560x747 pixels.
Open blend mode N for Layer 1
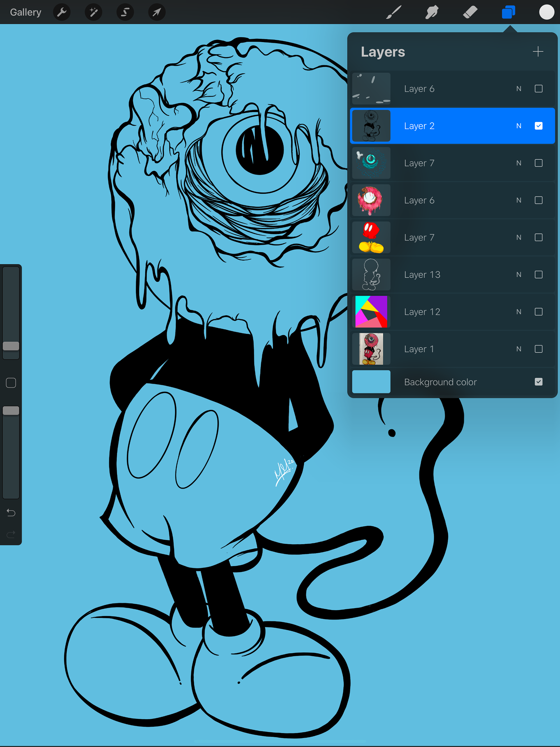click(x=519, y=349)
